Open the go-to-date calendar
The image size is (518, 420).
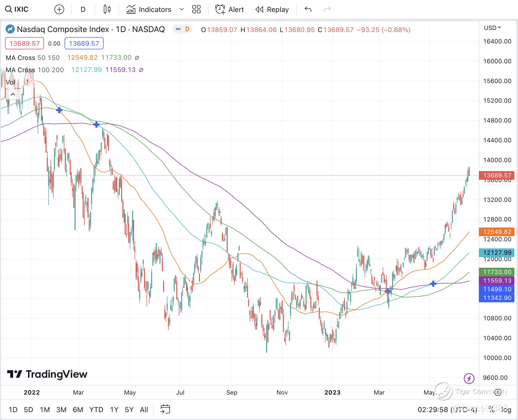pyautogui.click(x=165, y=409)
